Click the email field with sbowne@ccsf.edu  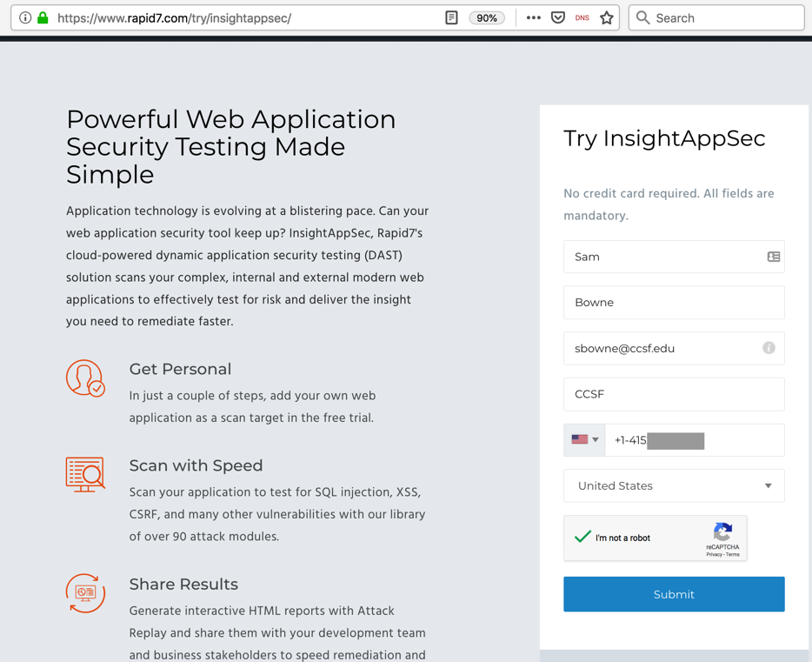tap(674, 348)
